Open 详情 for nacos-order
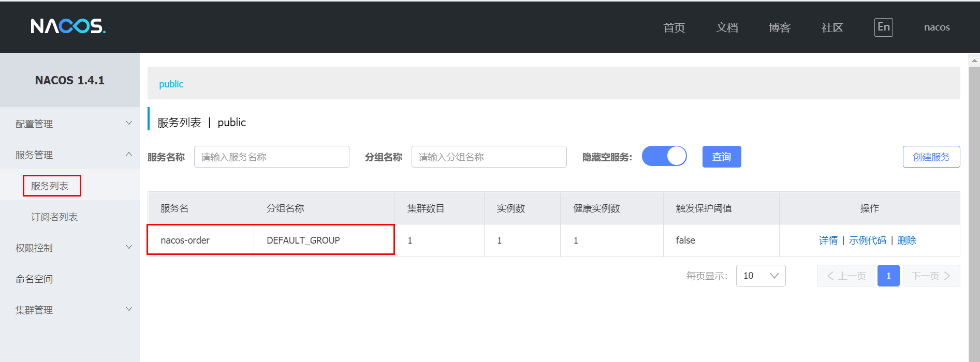This screenshot has width=980, height=362. 828,240
